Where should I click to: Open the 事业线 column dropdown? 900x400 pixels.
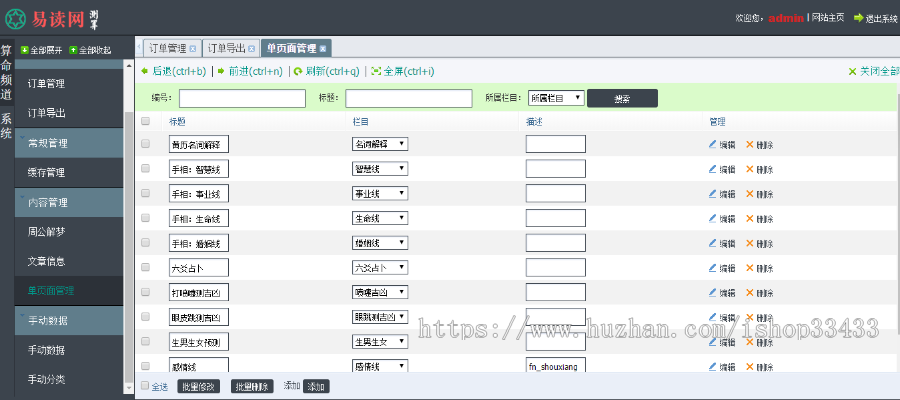tap(380, 193)
